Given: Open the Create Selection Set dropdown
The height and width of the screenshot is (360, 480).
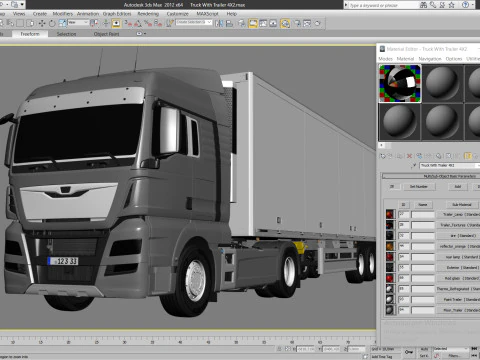Looking at the screenshot, I should 194,22.
